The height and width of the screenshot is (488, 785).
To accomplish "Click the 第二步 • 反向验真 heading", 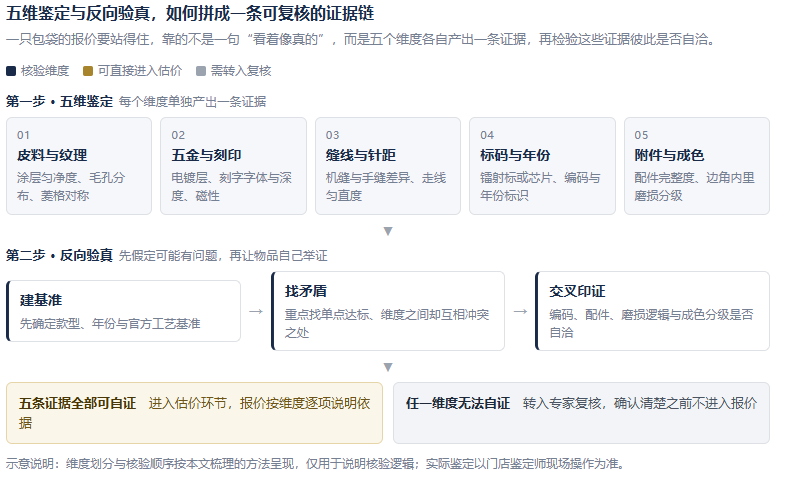I will [60, 256].
